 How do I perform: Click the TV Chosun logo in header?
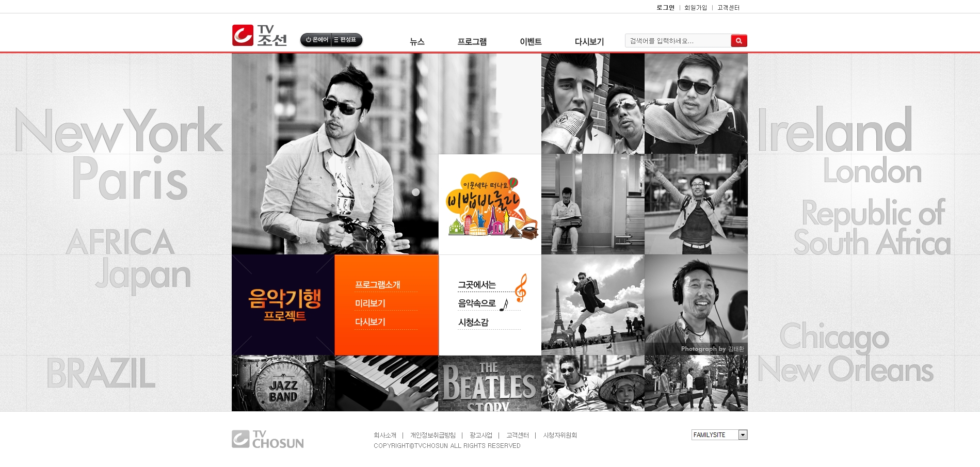coord(259,36)
